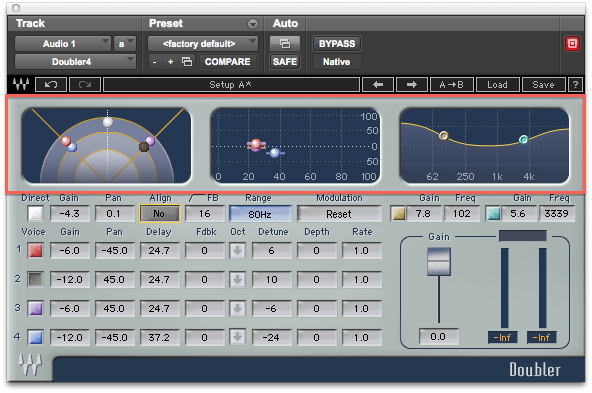This screenshot has width=592, height=393.
Task: Open the help question mark button
Action: pos(575,85)
